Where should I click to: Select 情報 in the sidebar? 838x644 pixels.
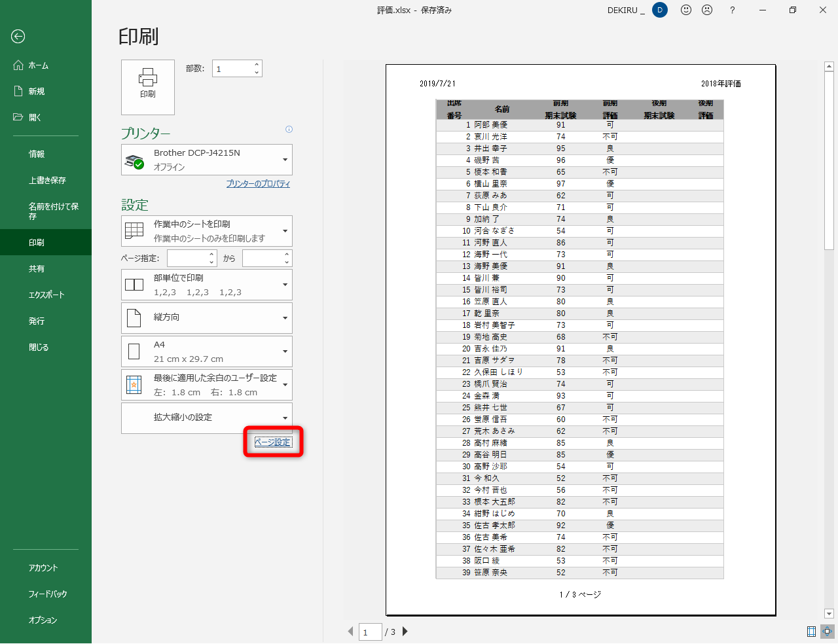point(46,154)
